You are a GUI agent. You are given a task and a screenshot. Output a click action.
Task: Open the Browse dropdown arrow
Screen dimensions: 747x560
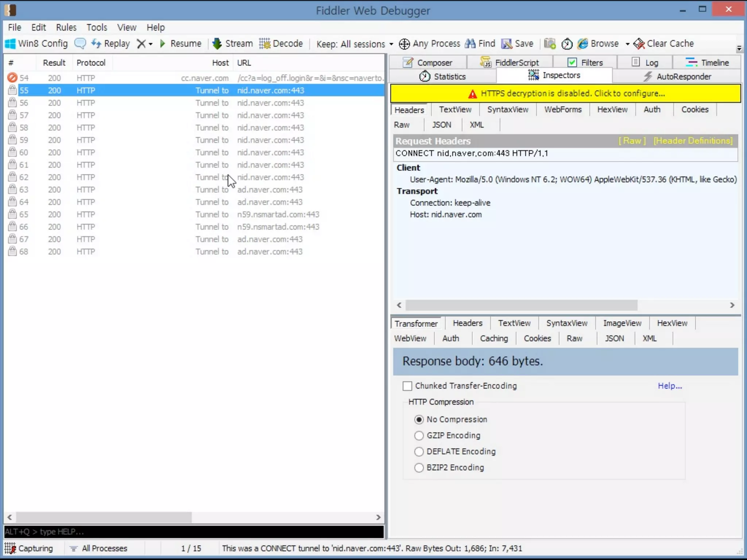627,44
